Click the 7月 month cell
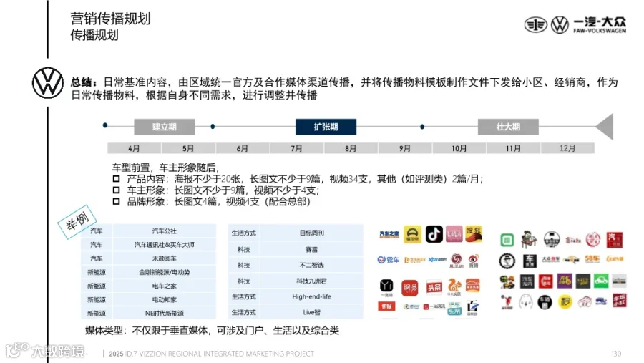Viewport: 644px width, 363px height. 296,148
